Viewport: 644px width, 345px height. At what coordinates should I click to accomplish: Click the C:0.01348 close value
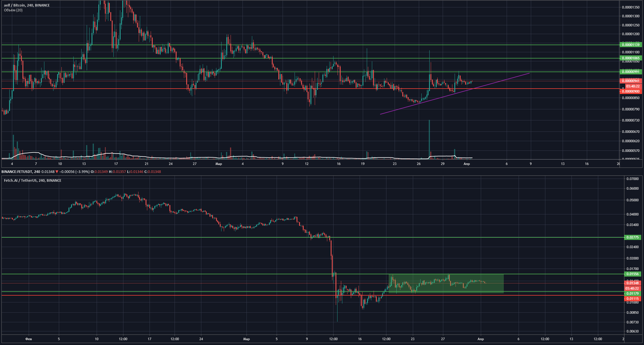coord(153,172)
